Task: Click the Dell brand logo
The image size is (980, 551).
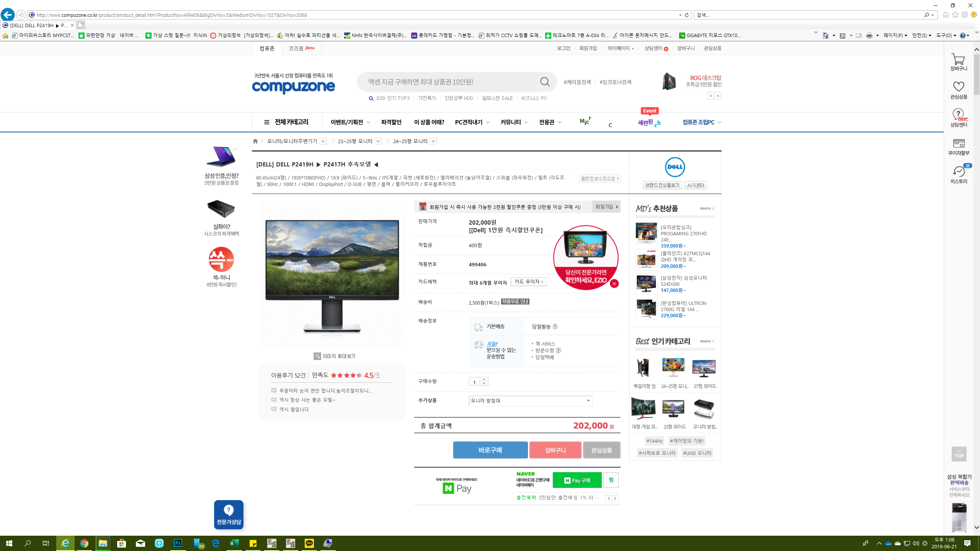Action: pos(675,167)
